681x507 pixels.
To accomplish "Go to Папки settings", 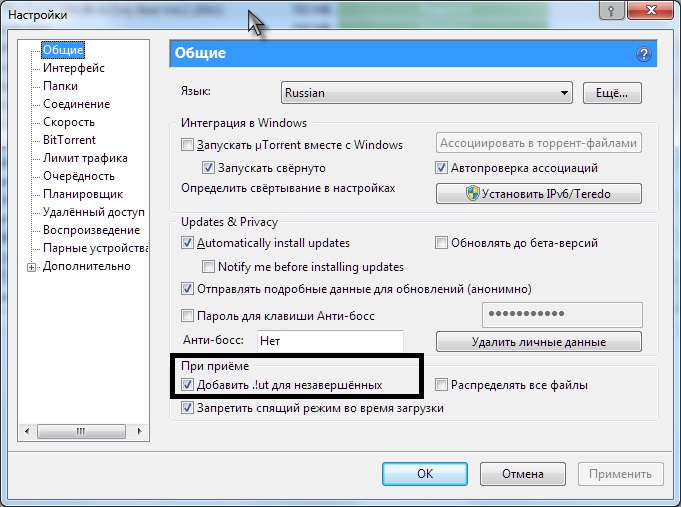I will [x=60, y=86].
